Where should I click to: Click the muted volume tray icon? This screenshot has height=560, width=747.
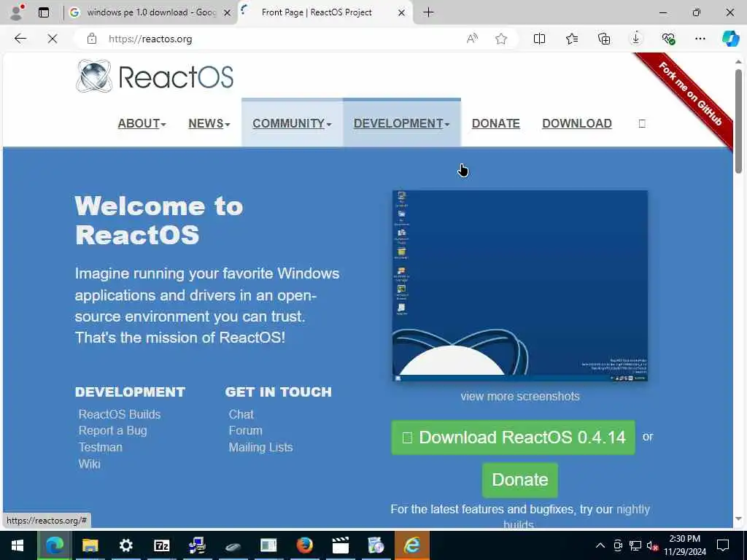(652, 545)
